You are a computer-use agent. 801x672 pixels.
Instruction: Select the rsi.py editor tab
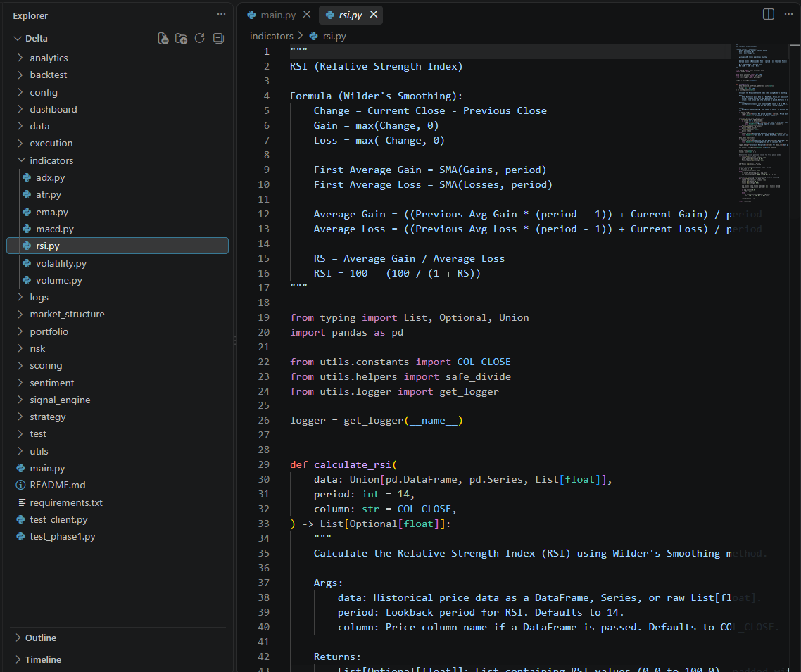pyautogui.click(x=351, y=15)
